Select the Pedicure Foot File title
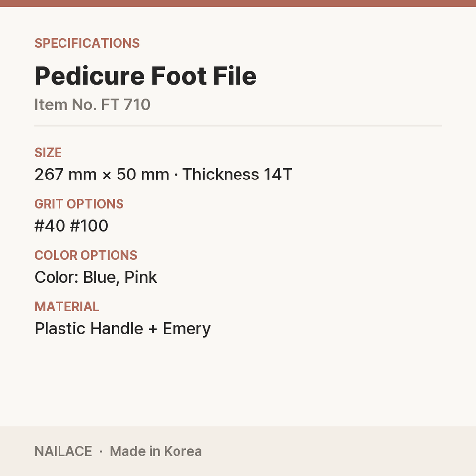Viewport: 476px width, 476px height. [146, 76]
